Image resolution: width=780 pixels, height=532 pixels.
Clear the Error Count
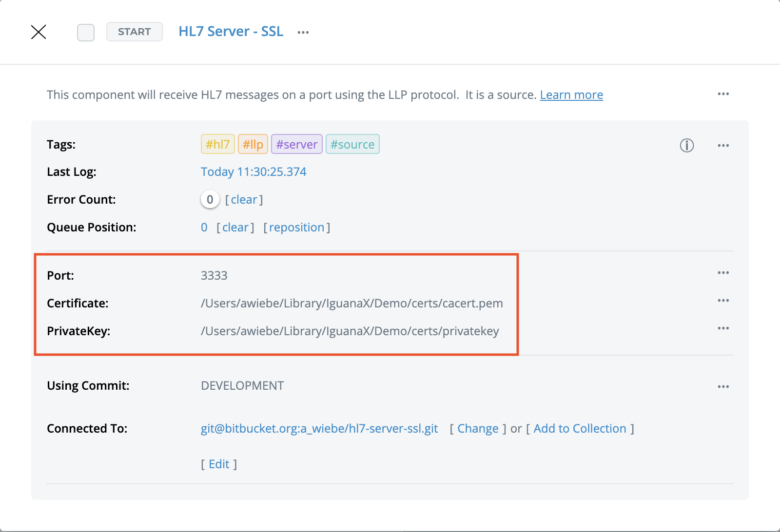(x=244, y=200)
